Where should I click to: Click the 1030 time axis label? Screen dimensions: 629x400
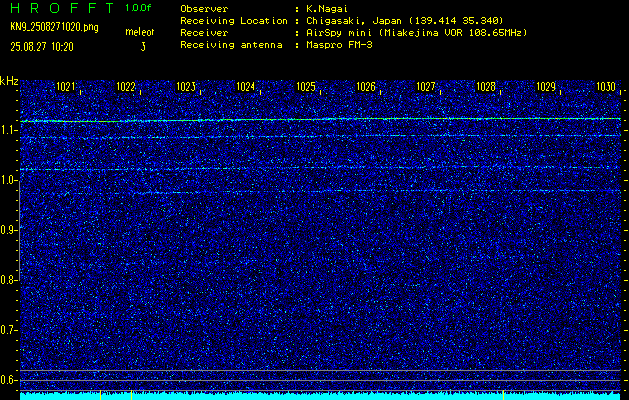(x=606, y=86)
